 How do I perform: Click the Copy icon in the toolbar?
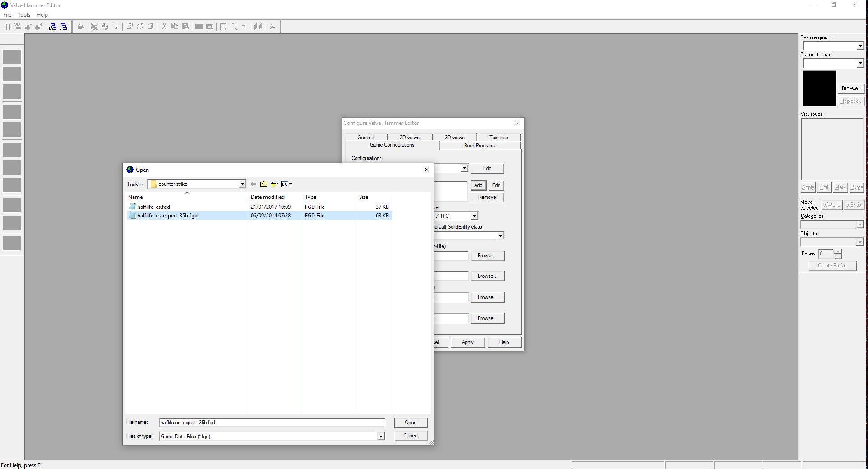[x=175, y=27]
